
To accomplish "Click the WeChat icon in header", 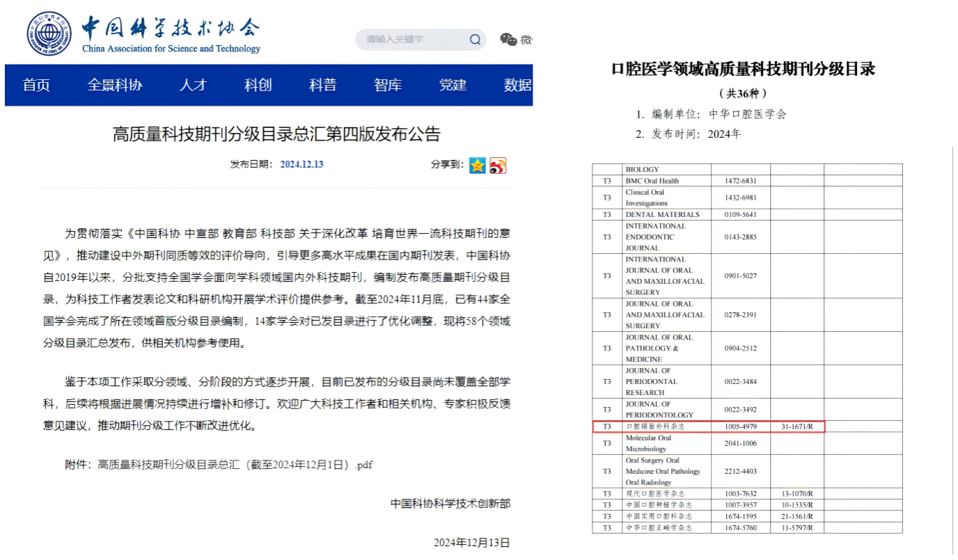I will (x=509, y=40).
